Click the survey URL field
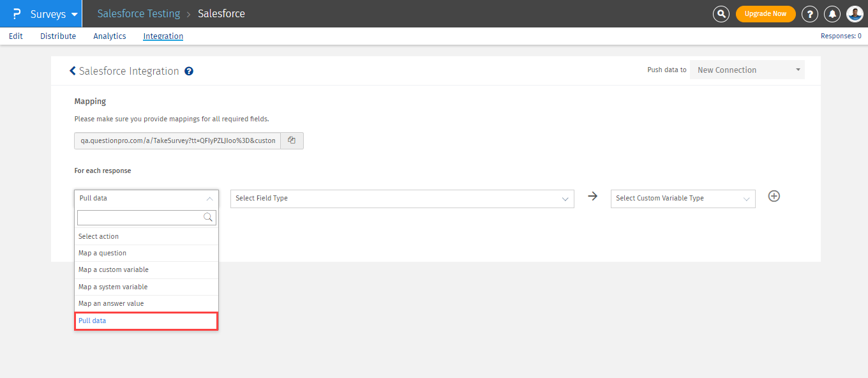 [177, 140]
